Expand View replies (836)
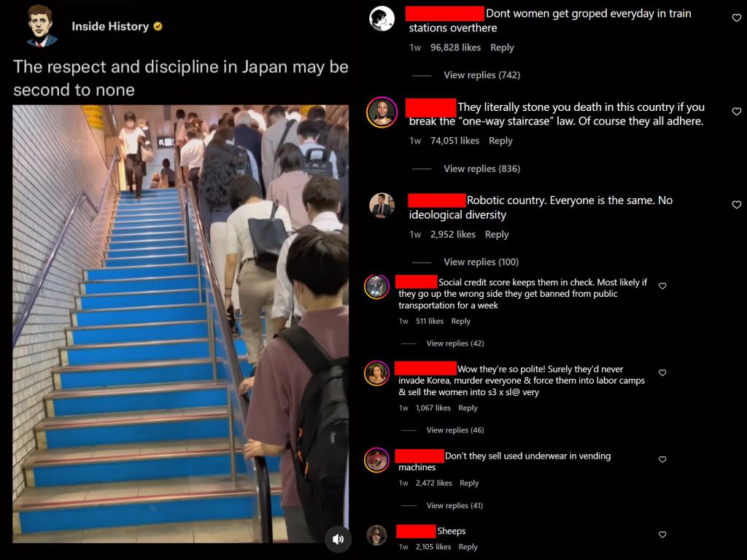747x560 pixels. click(x=481, y=168)
